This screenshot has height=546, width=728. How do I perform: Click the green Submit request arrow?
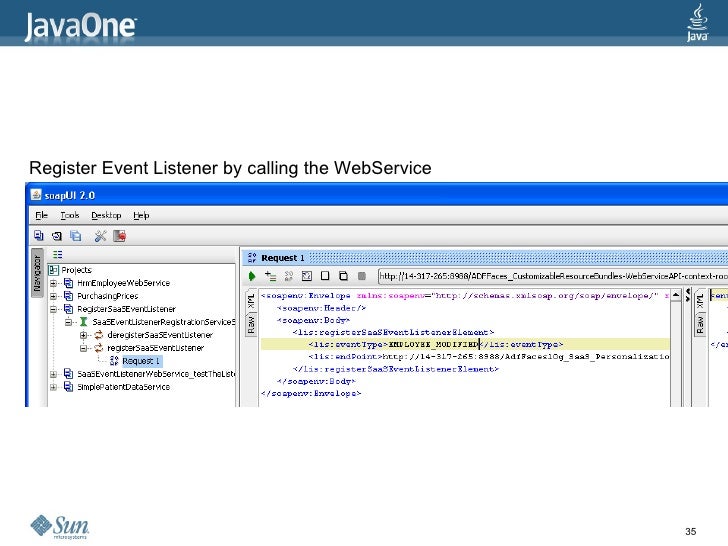tap(252, 275)
